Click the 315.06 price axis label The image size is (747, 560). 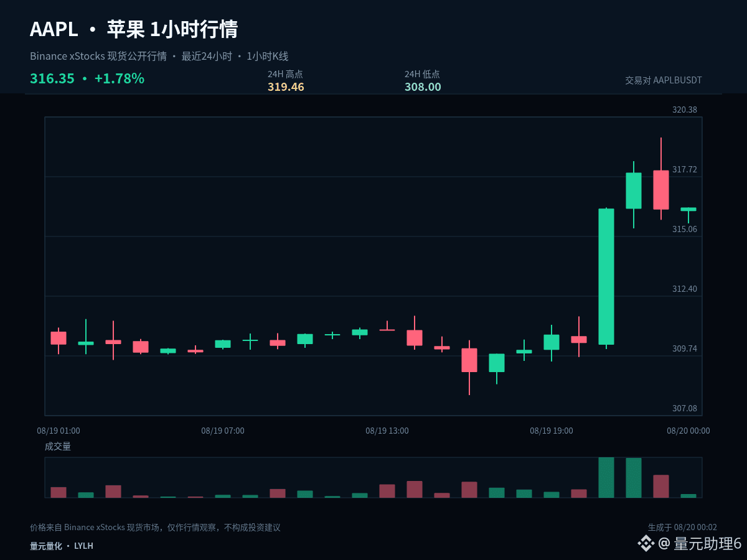[x=685, y=229]
